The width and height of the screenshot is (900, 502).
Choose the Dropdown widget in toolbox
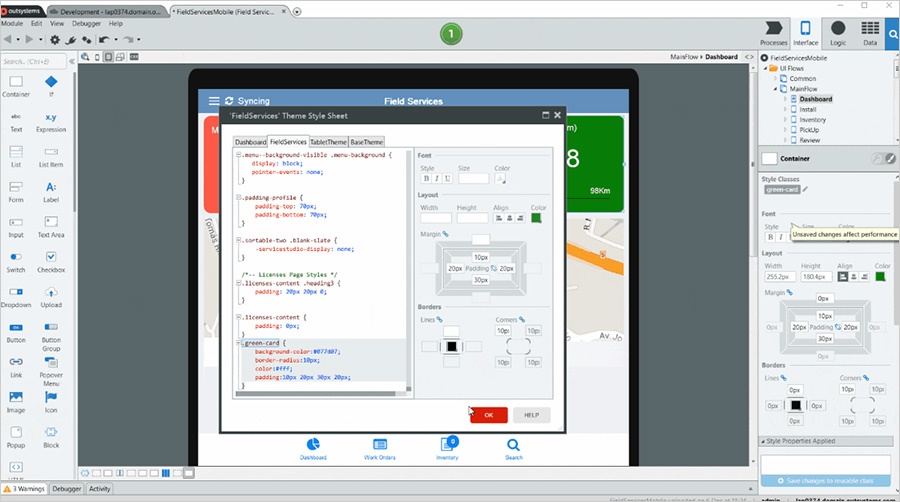click(x=16, y=297)
